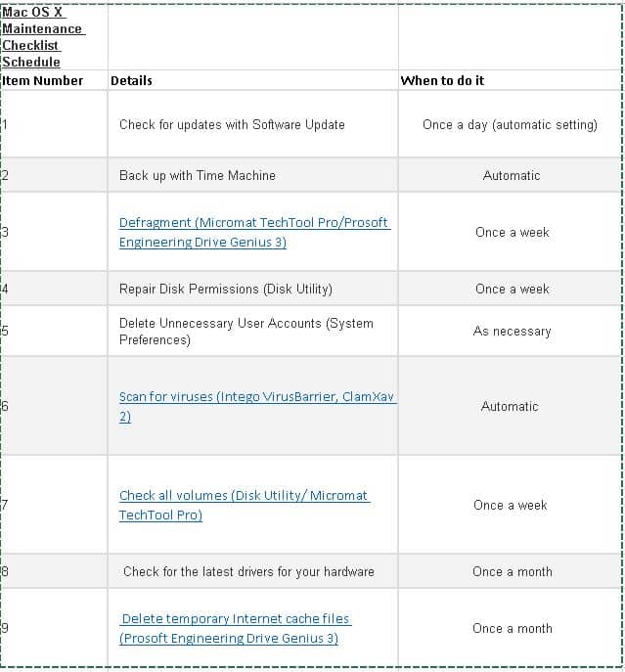Click the Automatic cell in the virus scan row

click(510, 406)
